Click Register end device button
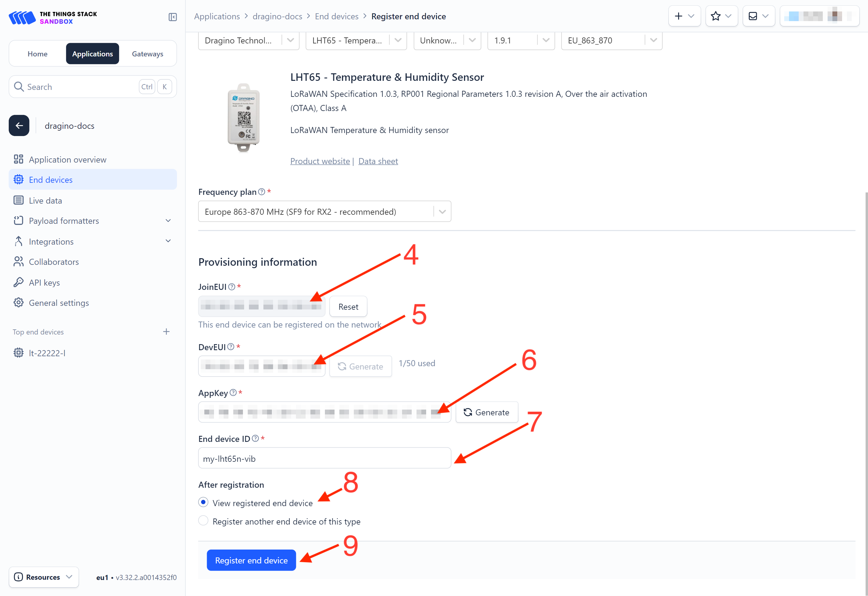 pos(251,560)
